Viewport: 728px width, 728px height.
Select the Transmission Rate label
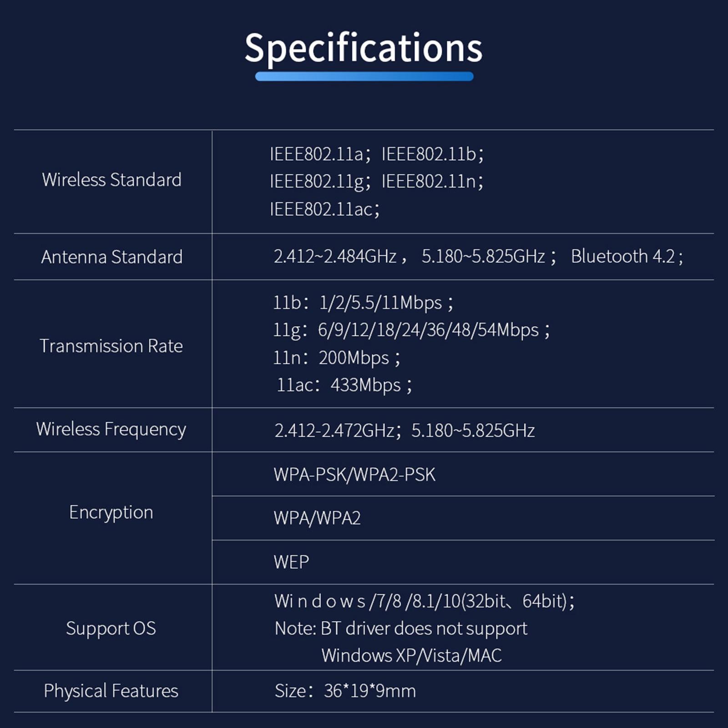111,346
